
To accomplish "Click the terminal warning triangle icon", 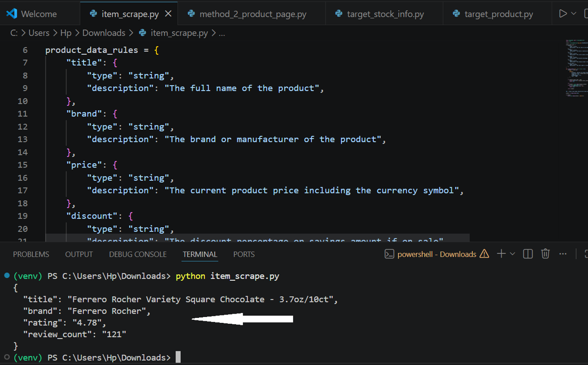I will tap(484, 254).
